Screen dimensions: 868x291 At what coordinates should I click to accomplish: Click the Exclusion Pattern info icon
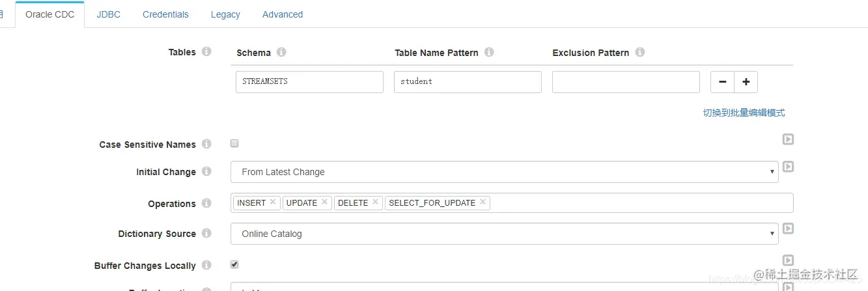(640, 52)
